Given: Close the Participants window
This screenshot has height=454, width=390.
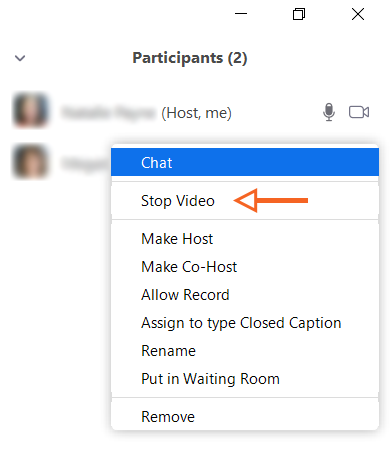Looking at the screenshot, I should pos(358,14).
